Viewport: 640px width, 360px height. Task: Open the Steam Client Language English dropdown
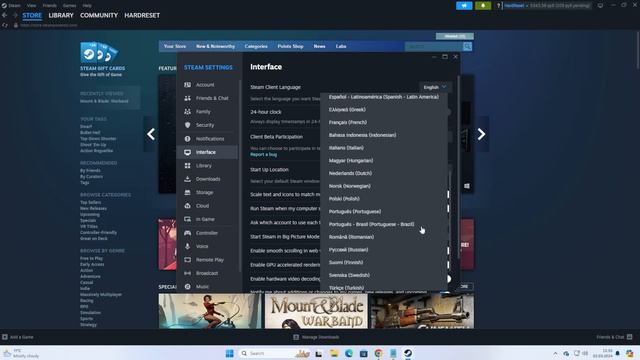(x=435, y=87)
